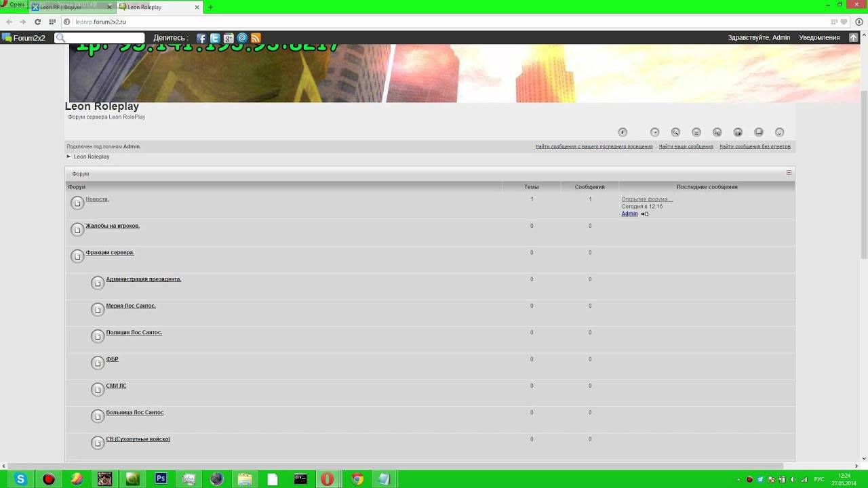Open the Фракции сервера forum
Viewport: 868px width, 488px height.
click(110, 253)
